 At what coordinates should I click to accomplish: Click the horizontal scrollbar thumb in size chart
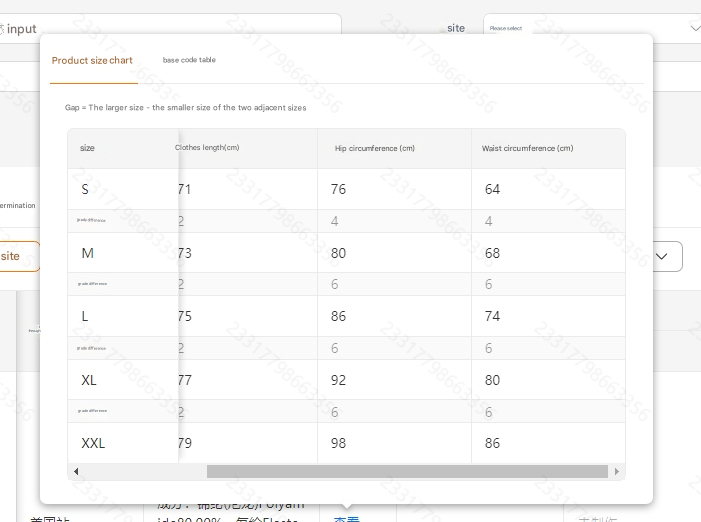click(x=406, y=472)
